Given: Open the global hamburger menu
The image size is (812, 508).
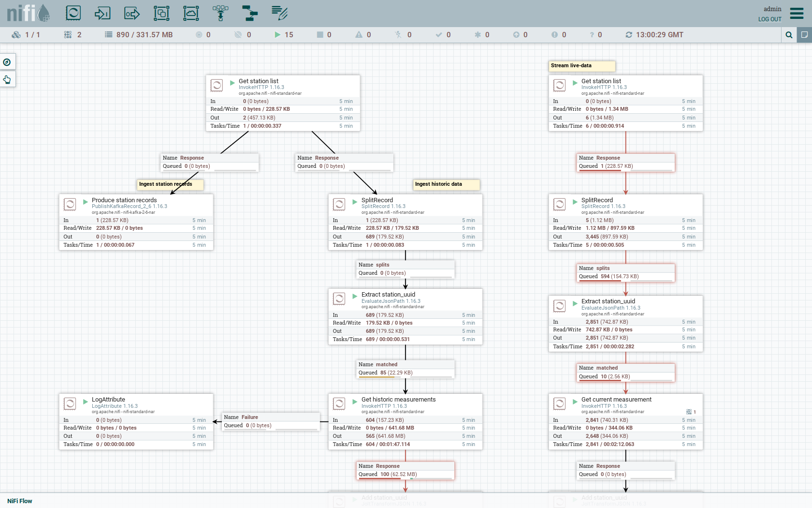Looking at the screenshot, I should click(x=797, y=13).
